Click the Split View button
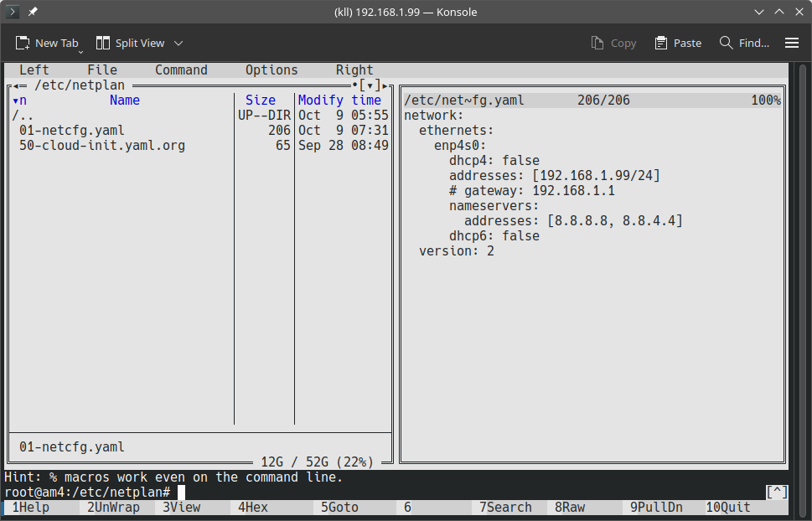The width and height of the screenshot is (812, 521). (x=131, y=43)
